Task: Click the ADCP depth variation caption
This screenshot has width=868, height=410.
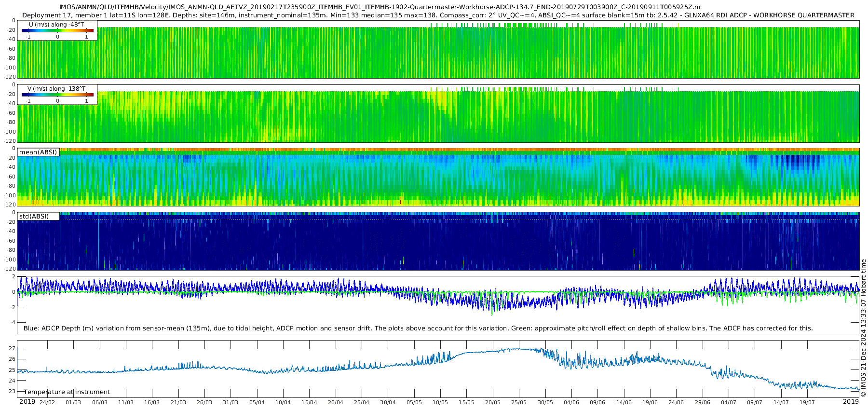Action: point(418,328)
